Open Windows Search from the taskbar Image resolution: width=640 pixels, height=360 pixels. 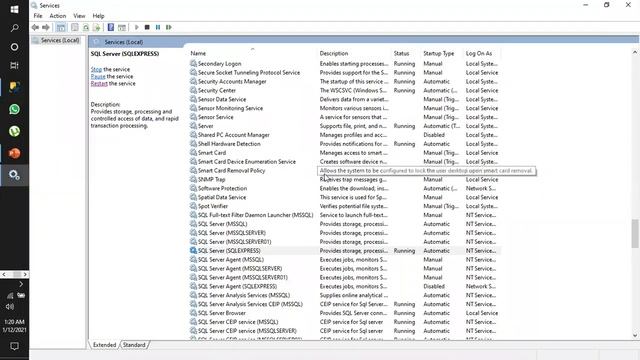[x=14, y=28]
